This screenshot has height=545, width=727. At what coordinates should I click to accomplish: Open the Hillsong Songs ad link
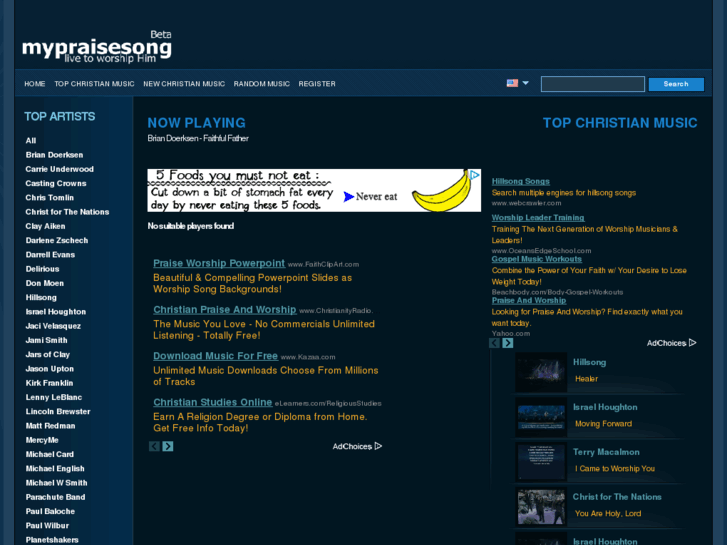point(521,181)
